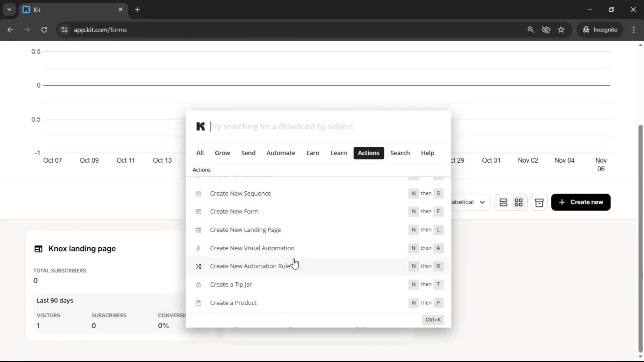This screenshot has width=644, height=362.
Task: Switch to the Automate filter in the palette
Action: [x=281, y=153]
